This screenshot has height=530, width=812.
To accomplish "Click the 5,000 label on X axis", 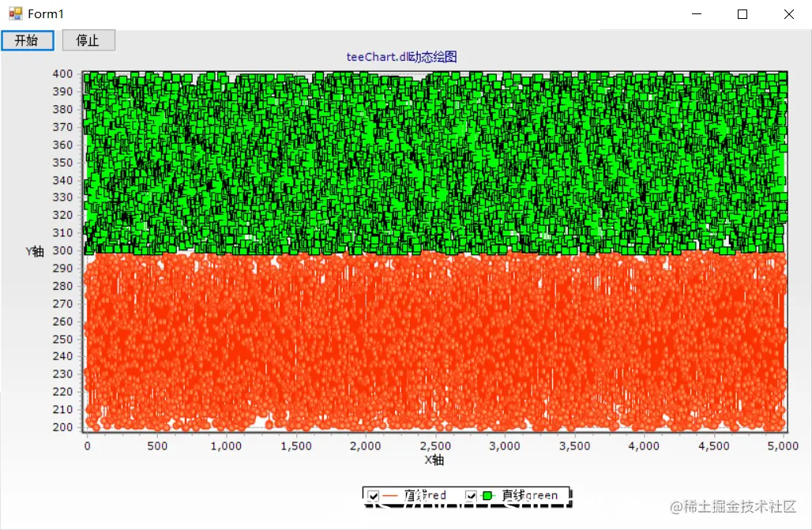I will pos(783,446).
